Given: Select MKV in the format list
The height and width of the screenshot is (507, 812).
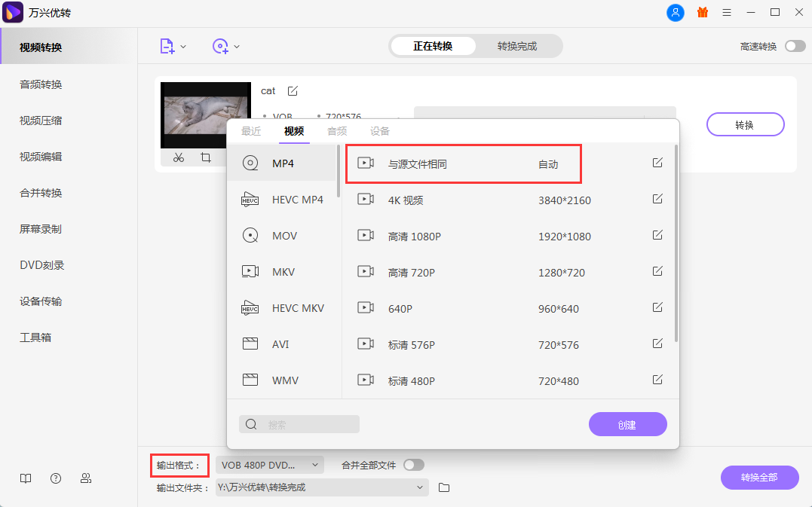Looking at the screenshot, I should click(283, 272).
